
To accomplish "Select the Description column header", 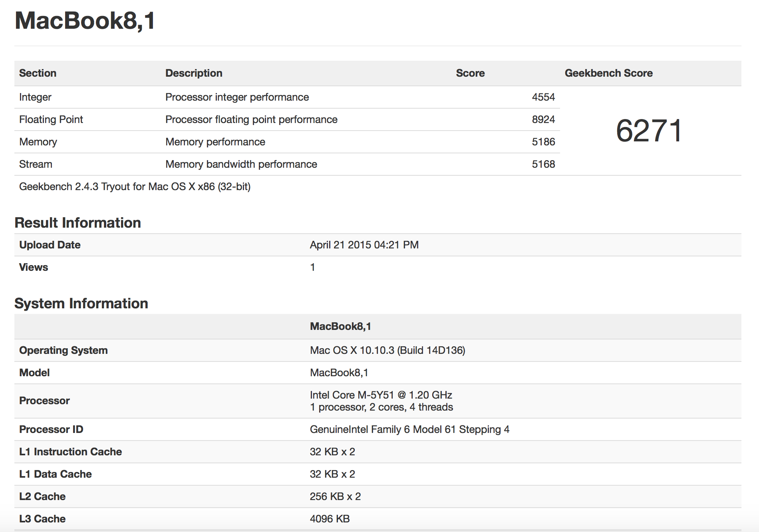I will [x=194, y=73].
